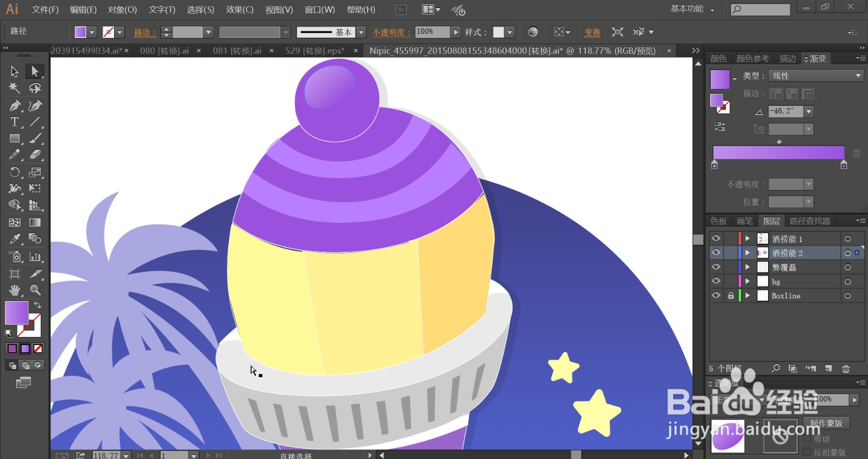The height and width of the screenshot is (459, 868).
Task: Select the Column Graph tool
Action: click(x=35, y=256)
